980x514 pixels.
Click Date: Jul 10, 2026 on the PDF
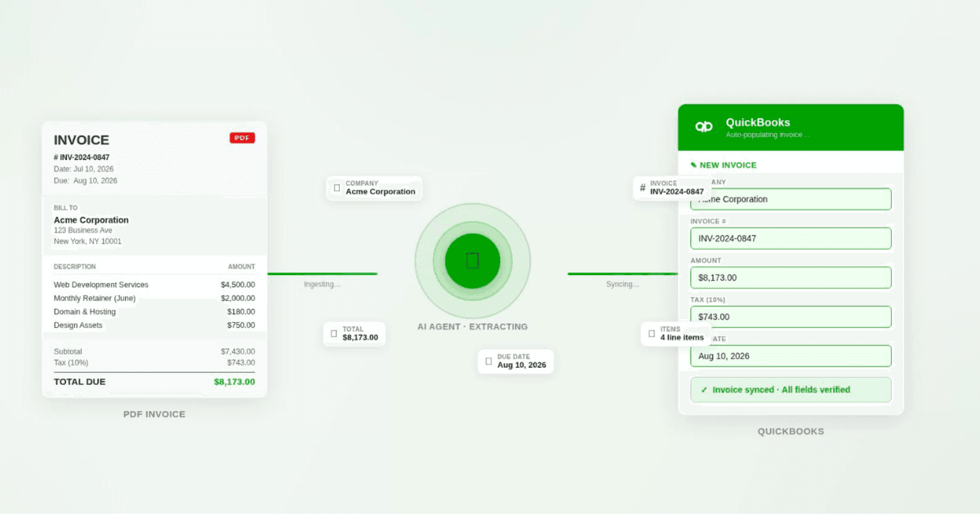pos(85,169)
